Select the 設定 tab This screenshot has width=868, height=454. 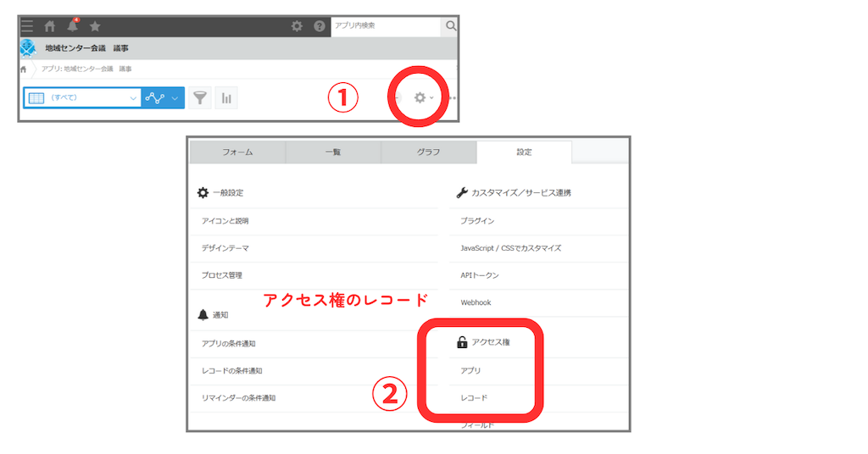click(x=524, y=152)
